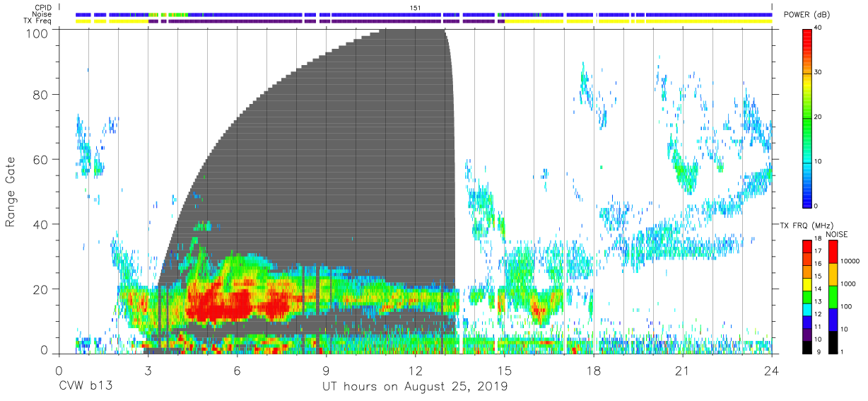Click the noise level color strip above the plot
This screenshot has height=401, width=868.
(x=423, y=14)
